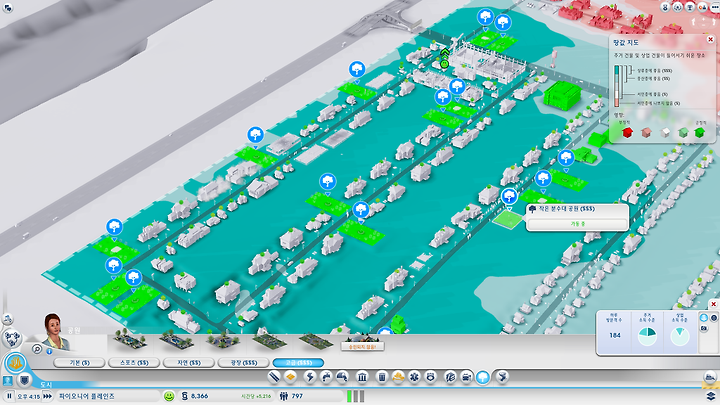
Task: Select the large green building on map
Action: pos(562,96)
